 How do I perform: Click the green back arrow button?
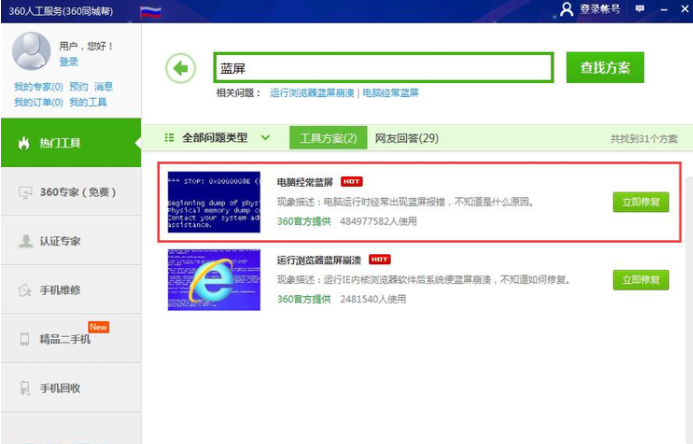(180, 68)
